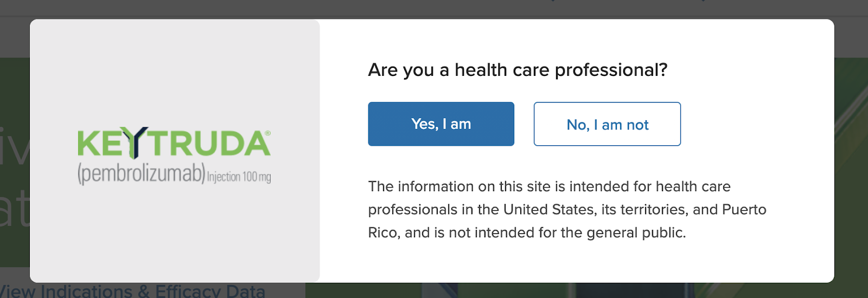Click dimmed green backdrop right of dialog
868x298 pixels.
(x=851, y=163)
